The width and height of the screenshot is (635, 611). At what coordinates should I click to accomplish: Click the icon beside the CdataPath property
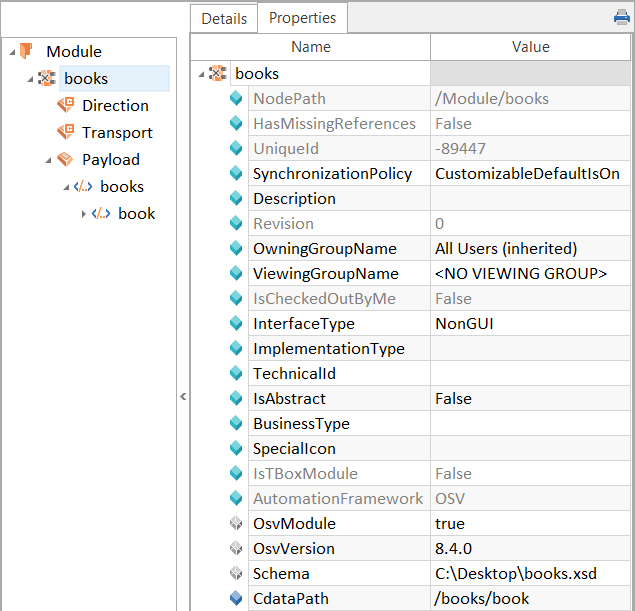(236, 599)
